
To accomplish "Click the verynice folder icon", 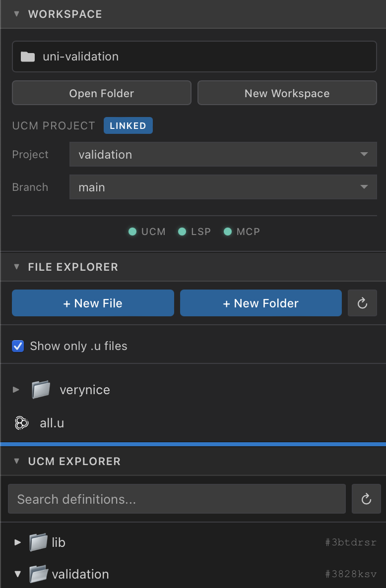I will click(x=41, y=390).
